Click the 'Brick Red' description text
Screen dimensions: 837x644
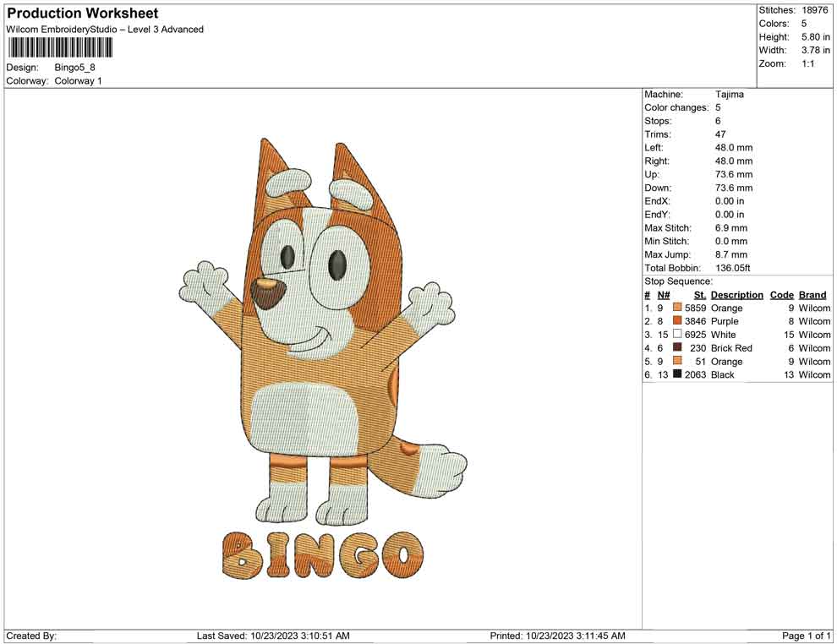tap(731, 348)
